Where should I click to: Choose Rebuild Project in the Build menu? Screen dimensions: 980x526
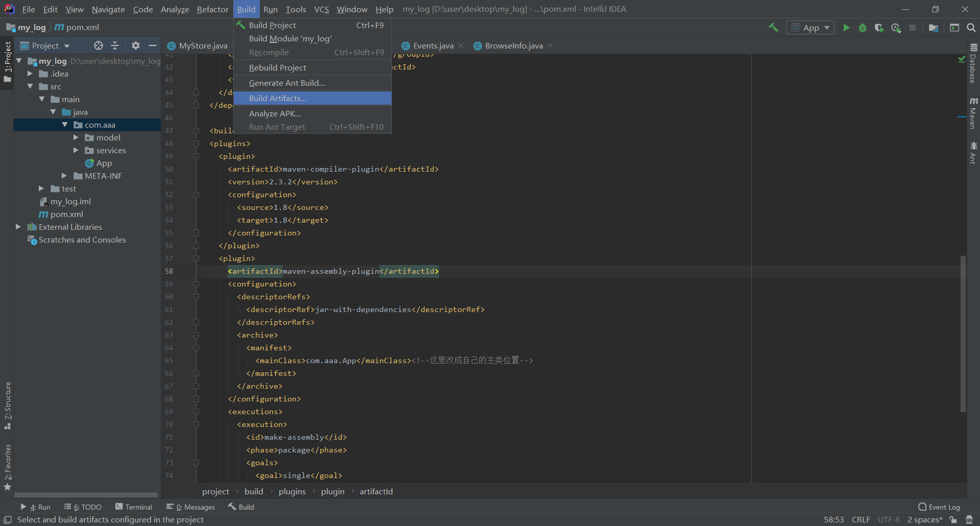(312, 67)
